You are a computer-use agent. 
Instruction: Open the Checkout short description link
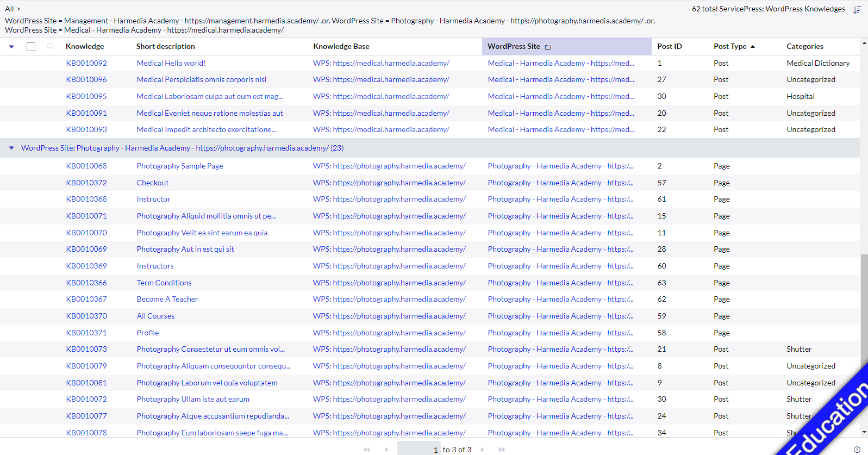pos(153,183)
